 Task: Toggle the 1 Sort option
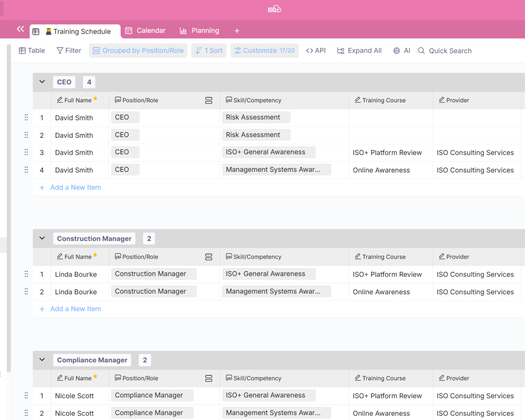pos(209,51)
